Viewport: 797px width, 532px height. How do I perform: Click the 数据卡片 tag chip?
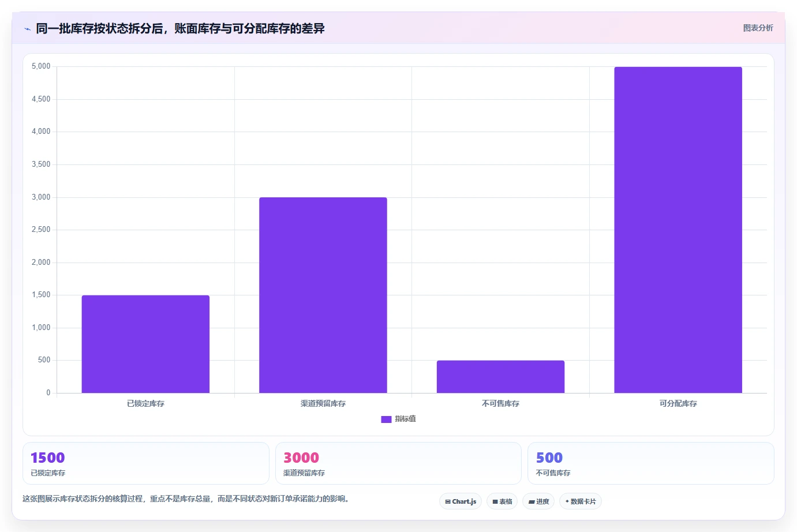coord(581,501)
